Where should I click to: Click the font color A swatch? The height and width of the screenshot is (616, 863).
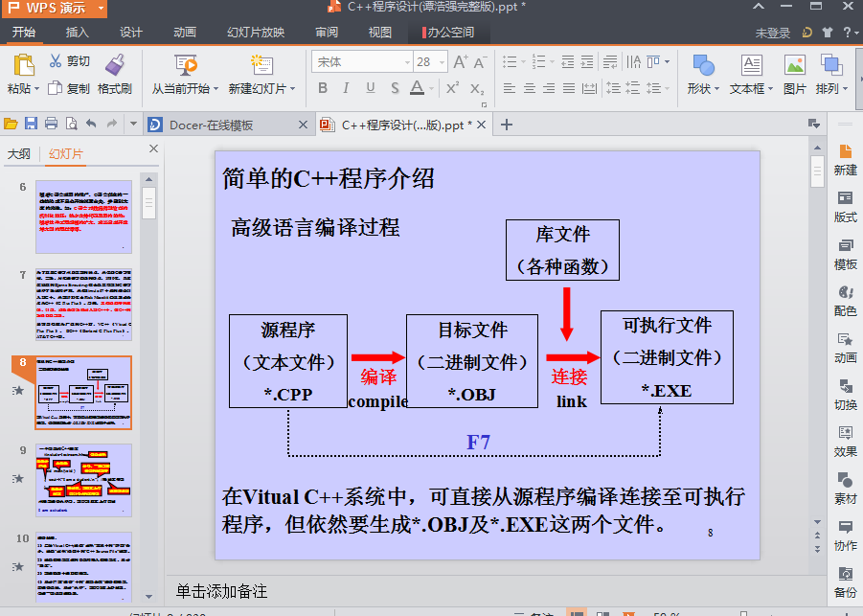point(417,88)
